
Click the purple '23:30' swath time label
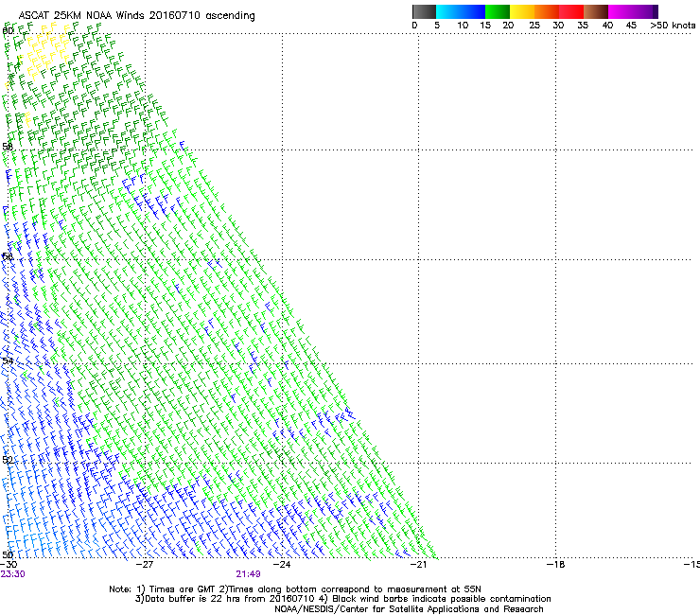12,574
